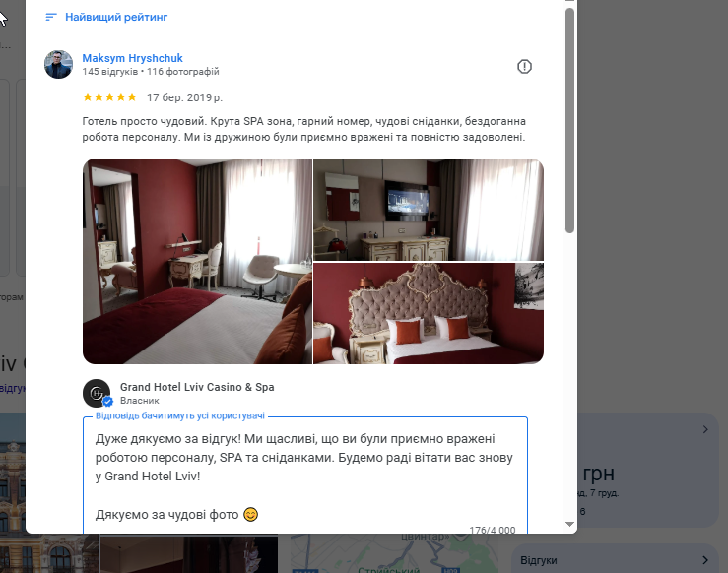Report review via exclamation flag icon
Screen dimensions: 728x573
pos(524,66)
